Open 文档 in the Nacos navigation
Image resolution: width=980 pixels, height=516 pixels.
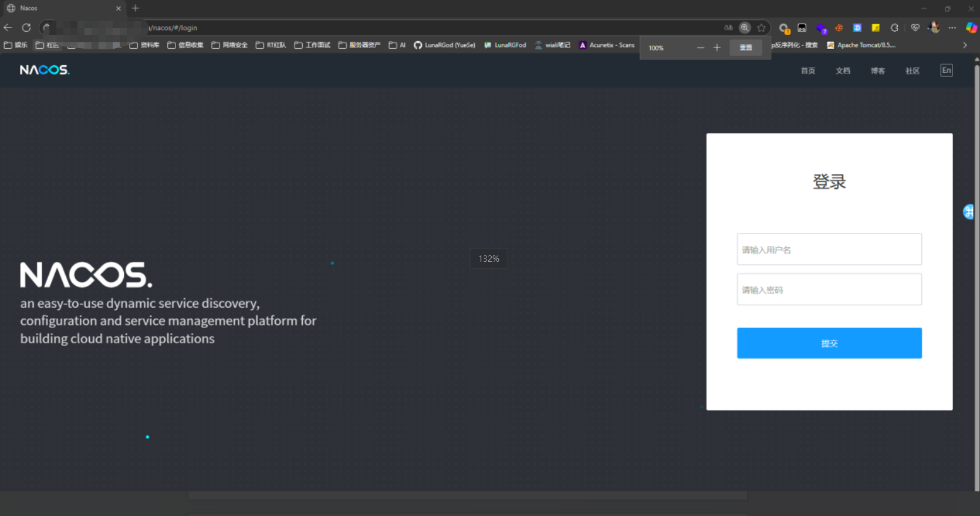coord(843,70)
